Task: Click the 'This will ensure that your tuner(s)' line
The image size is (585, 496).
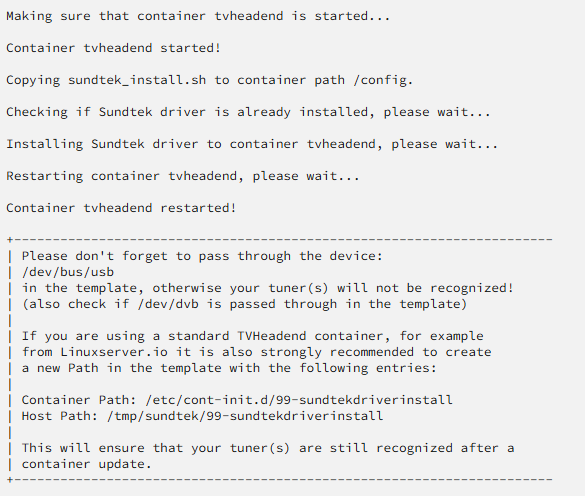Action: point(268,448)
